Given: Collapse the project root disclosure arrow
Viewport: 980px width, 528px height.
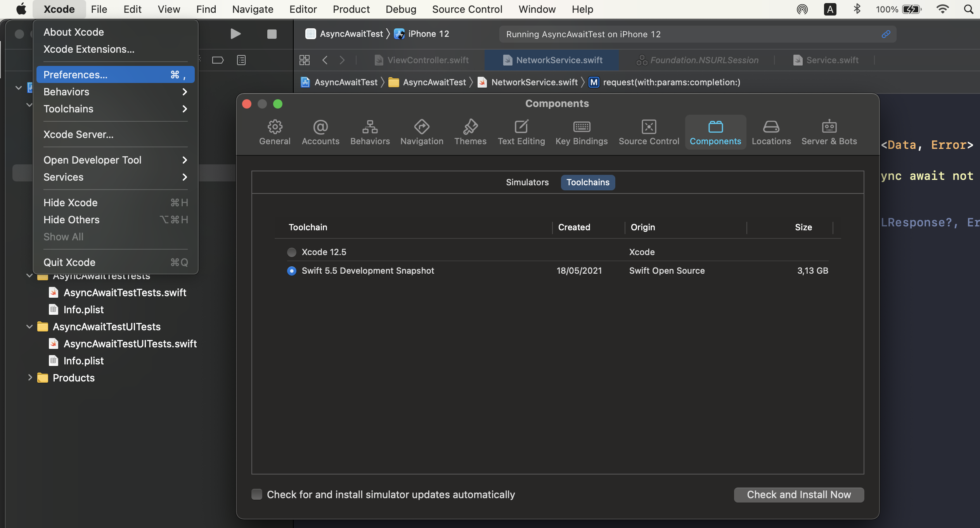Looking at the screenshot, I should tap(19, 88).
